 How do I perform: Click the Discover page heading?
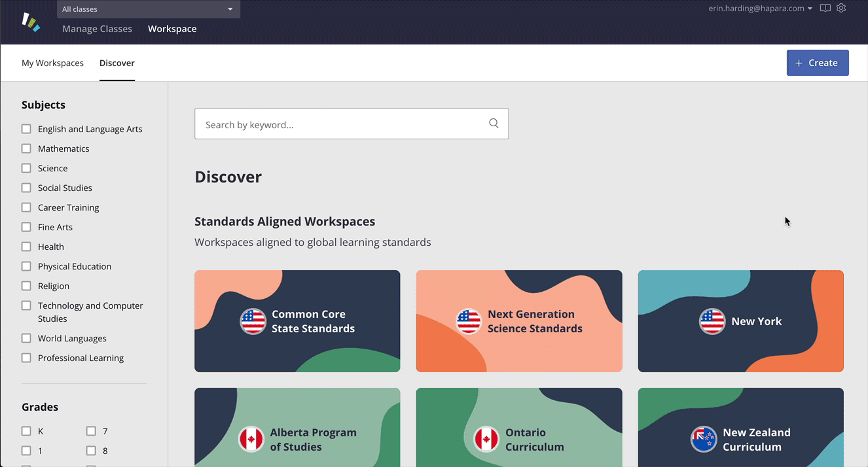coord(228,177)
